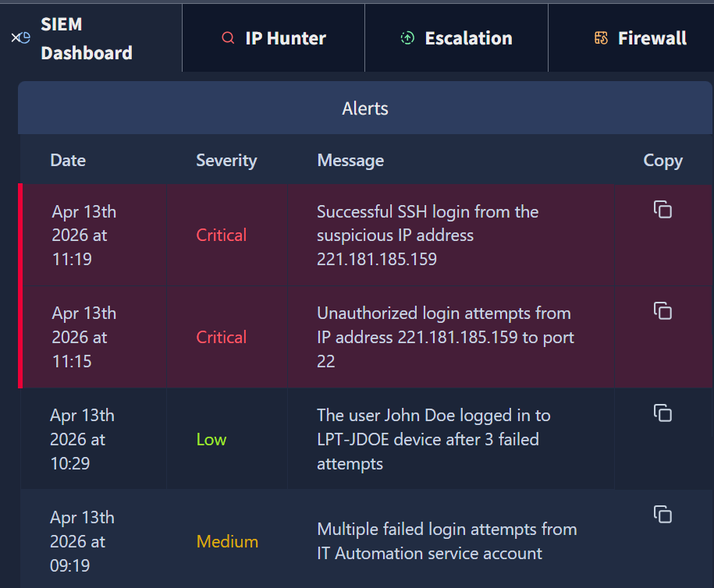
Task: Click the 11:15 unauthorized login message text
Action: coord(446,337)
